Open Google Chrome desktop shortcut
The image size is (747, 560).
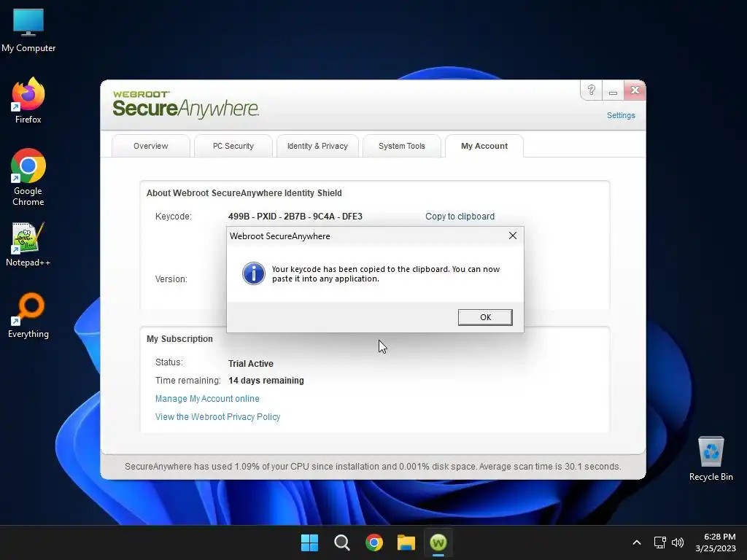click(x=28, y=177)
